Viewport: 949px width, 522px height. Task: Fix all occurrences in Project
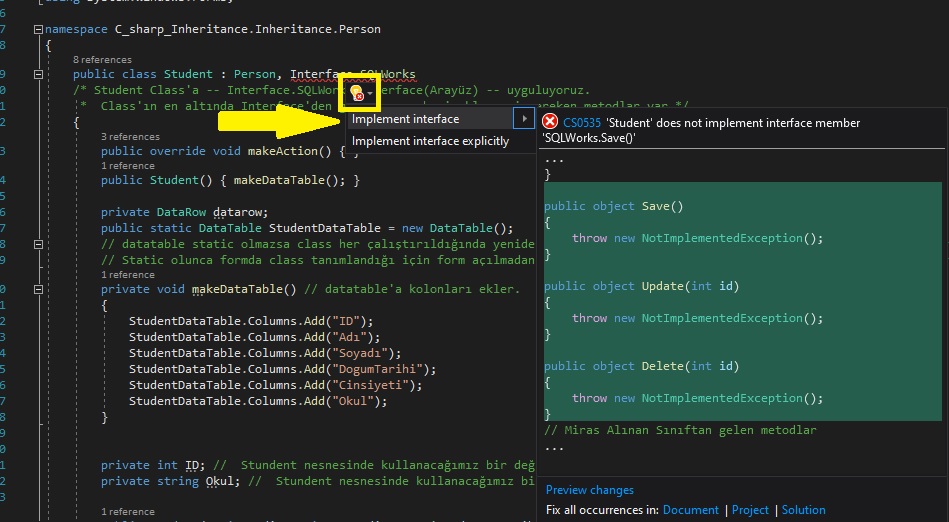[750, 510]
